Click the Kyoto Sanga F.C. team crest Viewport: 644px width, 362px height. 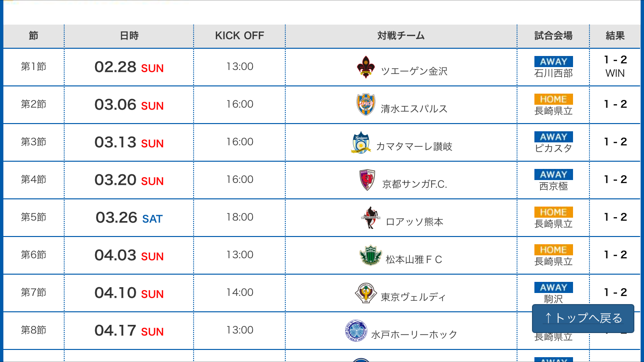[367, 180]
